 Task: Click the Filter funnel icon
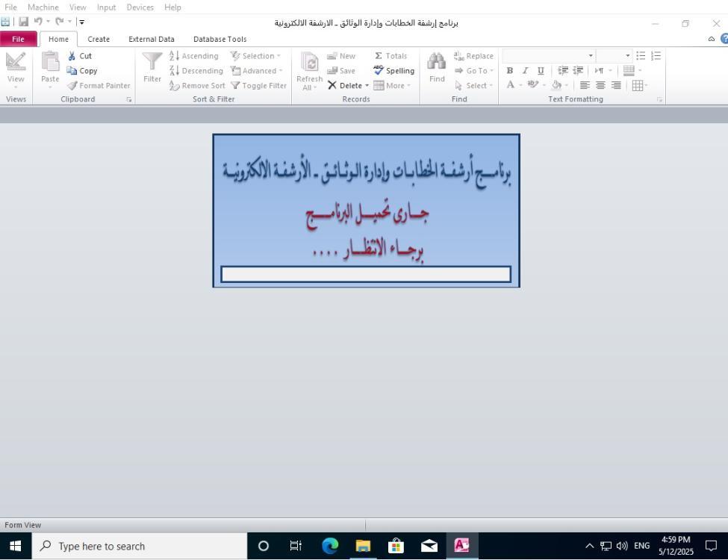click(152, 62)
